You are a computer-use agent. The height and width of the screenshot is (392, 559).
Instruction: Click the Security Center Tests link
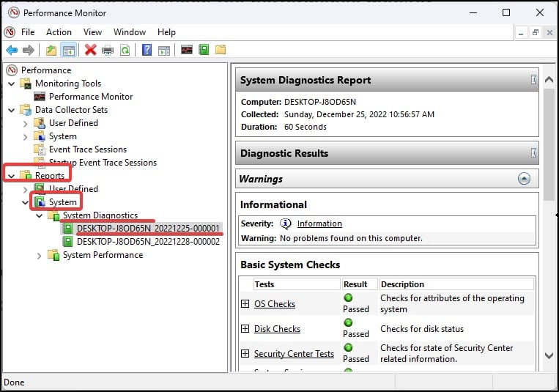click(294, 354)
